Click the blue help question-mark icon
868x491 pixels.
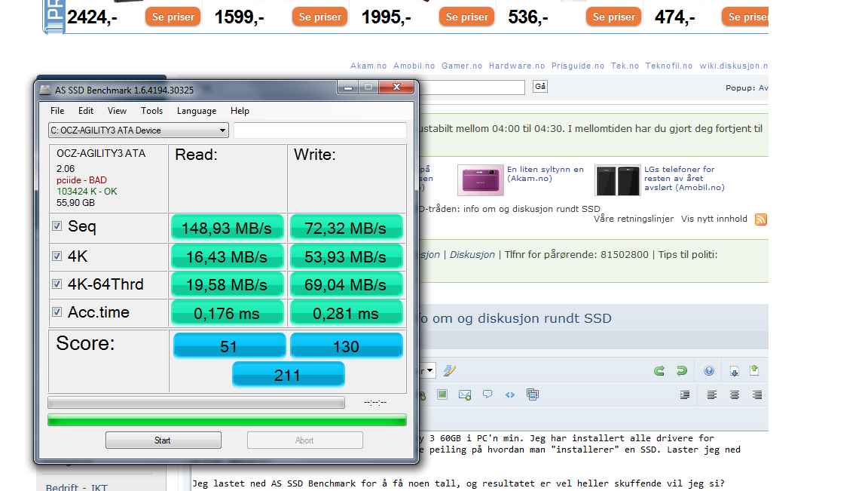(x=709, y=371)
